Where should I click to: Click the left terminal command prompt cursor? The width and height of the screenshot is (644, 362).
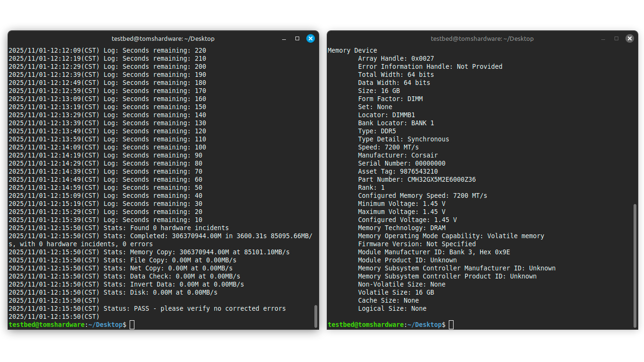click(x=132, y=325)
